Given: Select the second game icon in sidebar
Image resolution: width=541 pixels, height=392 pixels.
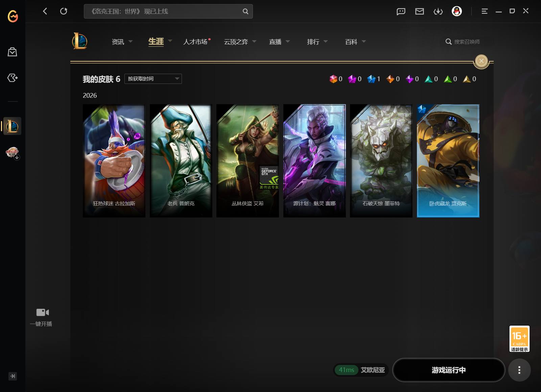Looking at the screenshot, I should 13,153.
